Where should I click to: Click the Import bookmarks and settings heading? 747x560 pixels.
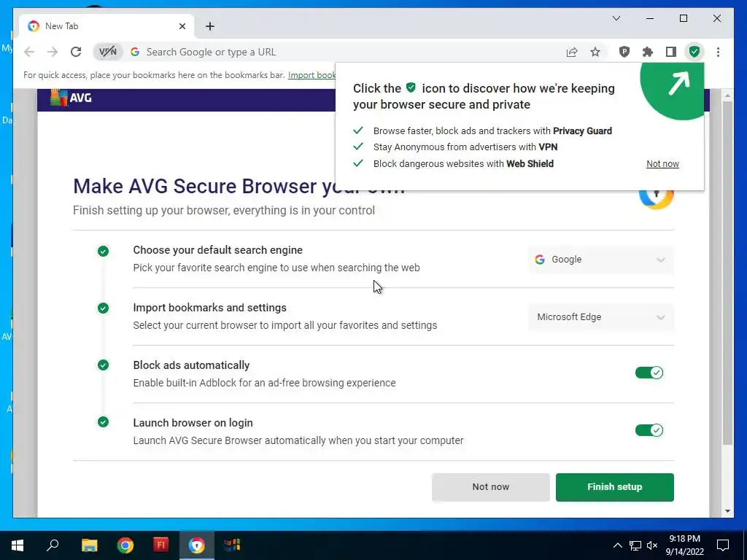point(209,308)
